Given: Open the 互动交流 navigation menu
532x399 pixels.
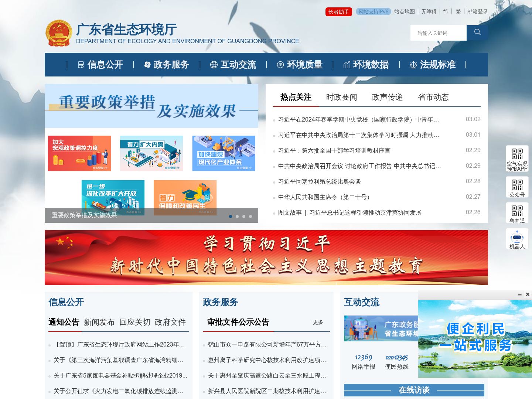Looking at the screenshot, I should tap(233, 65).
